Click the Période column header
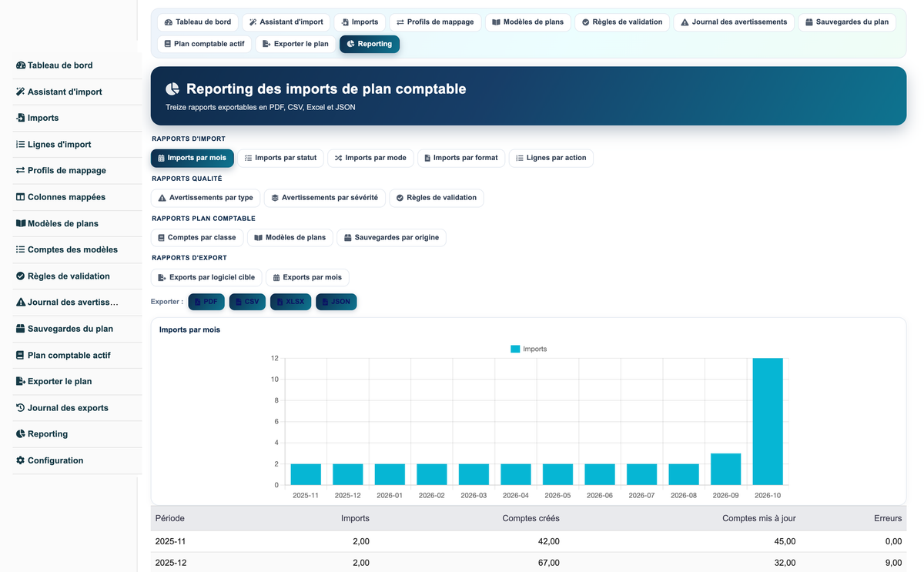The height and width of the screenshot is (572, 924). tap(170, 518)
